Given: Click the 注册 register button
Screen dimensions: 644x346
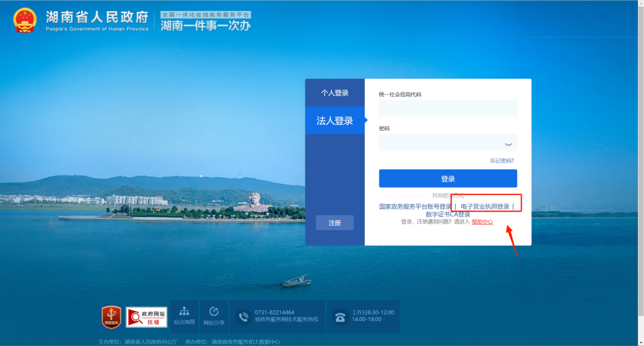Looking at the screenshot, I should [335, 223].
